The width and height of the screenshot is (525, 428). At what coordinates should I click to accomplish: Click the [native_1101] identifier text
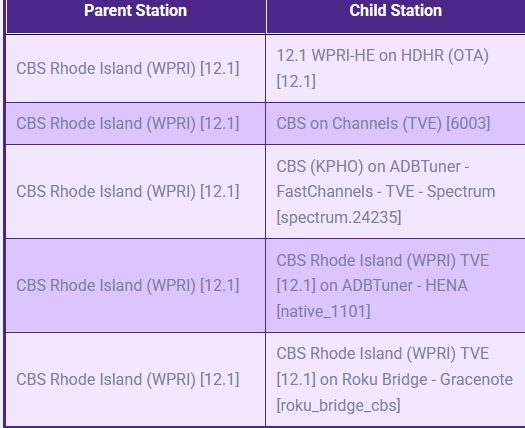point(323,311)
